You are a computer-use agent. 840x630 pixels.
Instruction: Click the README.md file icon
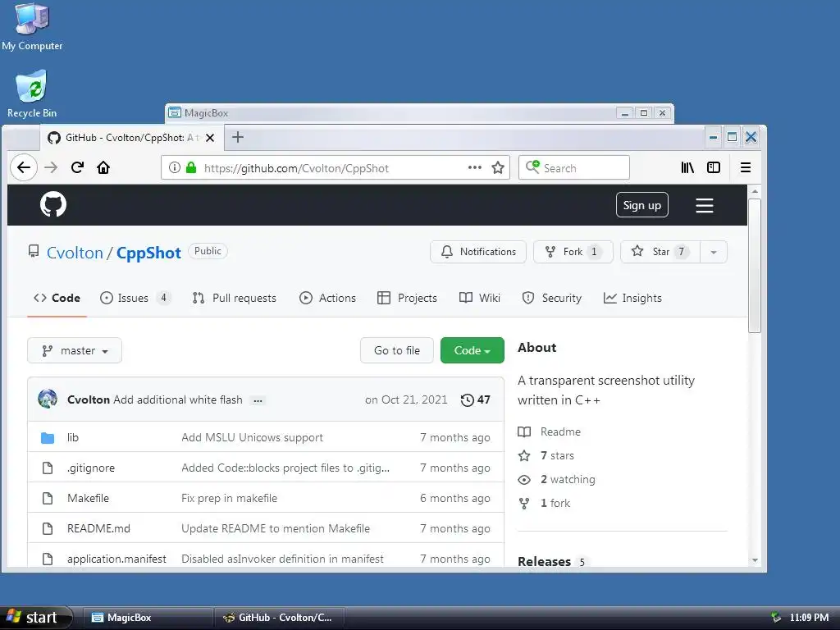[x=48, y=528]
